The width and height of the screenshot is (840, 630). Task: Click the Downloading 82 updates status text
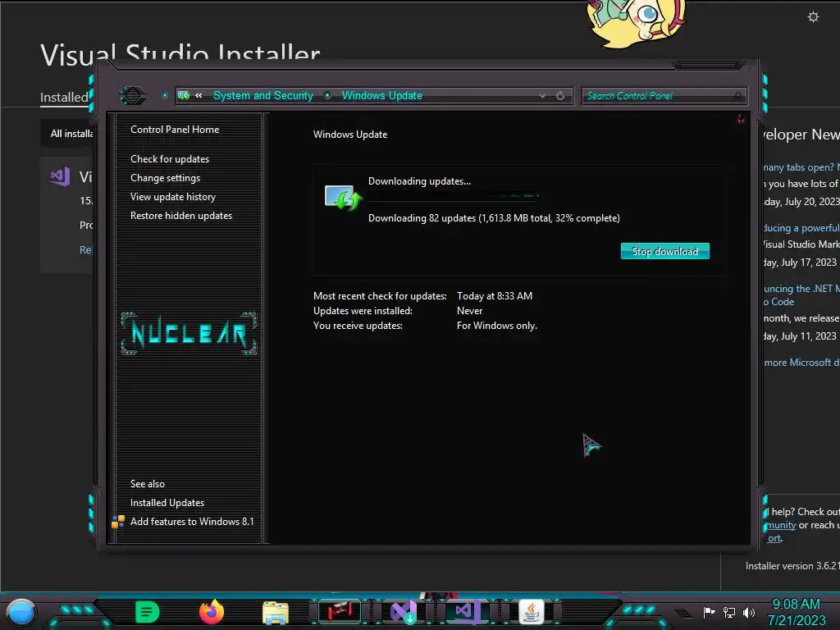(x=494, y=218)
